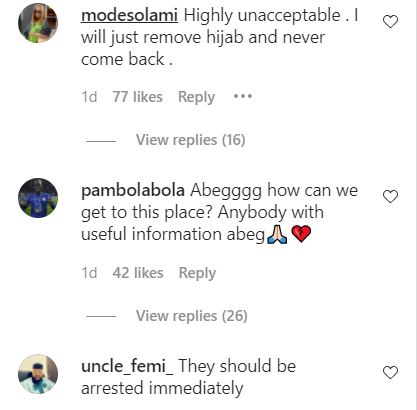The height and width of the screenshot is (410, 417).
Task: Expand View replies (16) thread
Action: [x=190, y=140]
